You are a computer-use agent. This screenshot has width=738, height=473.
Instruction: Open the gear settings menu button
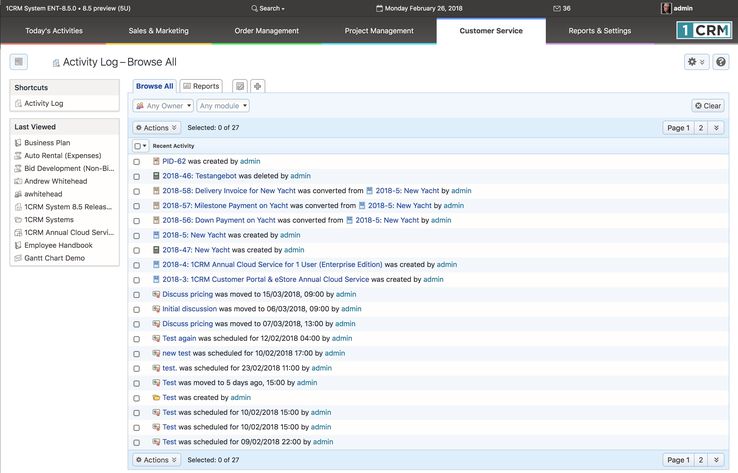(696, 62)
